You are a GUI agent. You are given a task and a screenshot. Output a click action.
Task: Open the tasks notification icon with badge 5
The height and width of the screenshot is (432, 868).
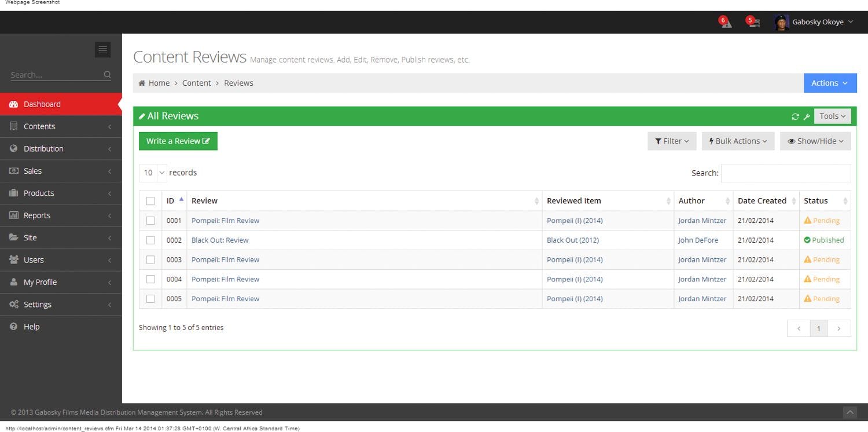(752, 22)
